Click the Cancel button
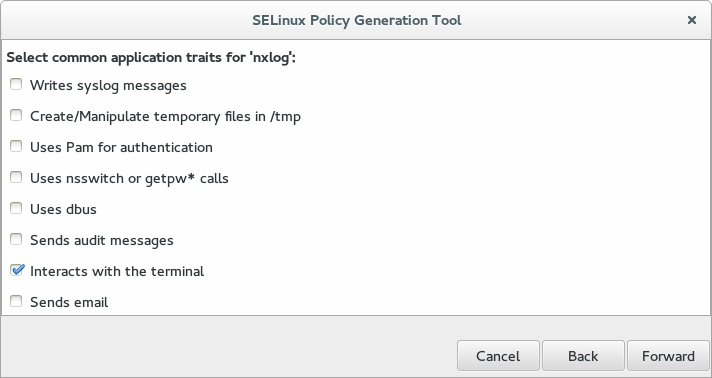 coord(498,356)
